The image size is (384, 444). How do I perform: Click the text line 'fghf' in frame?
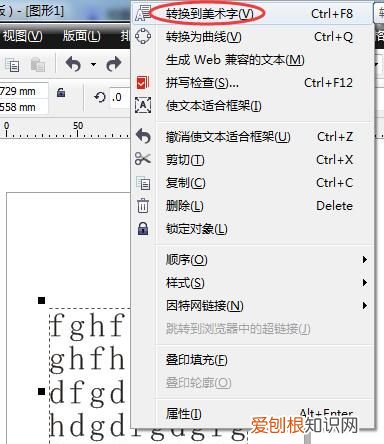(x=87, y=326)
